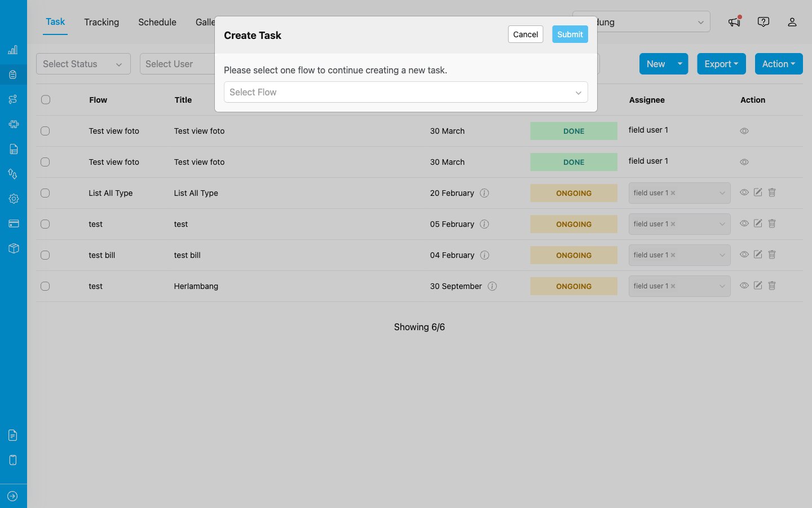Show date info for 05 February
Image resolution: width=812 pixels, height=508 pixels.
pos(484,224)
